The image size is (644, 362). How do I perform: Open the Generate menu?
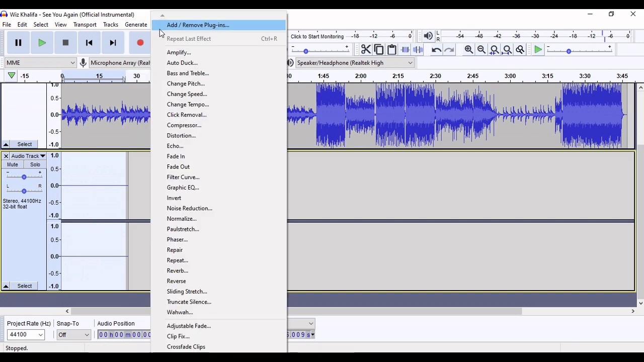pyautogui.click(x=136, y=25)
